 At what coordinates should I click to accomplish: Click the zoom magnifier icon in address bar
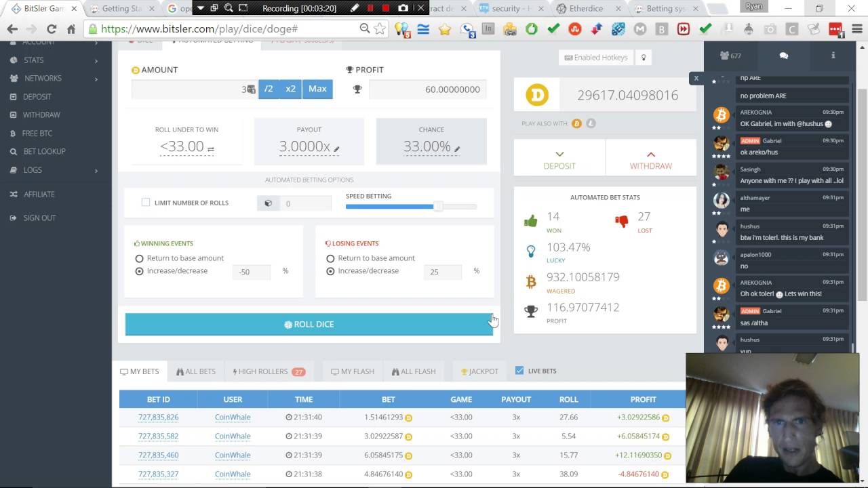[x=365, y=28]
